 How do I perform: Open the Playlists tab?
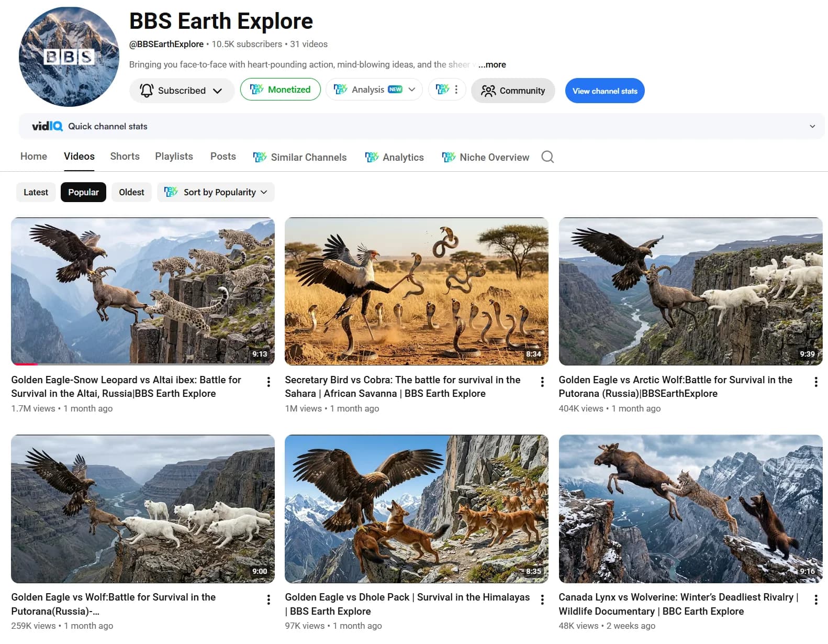[x=174, y=156]
